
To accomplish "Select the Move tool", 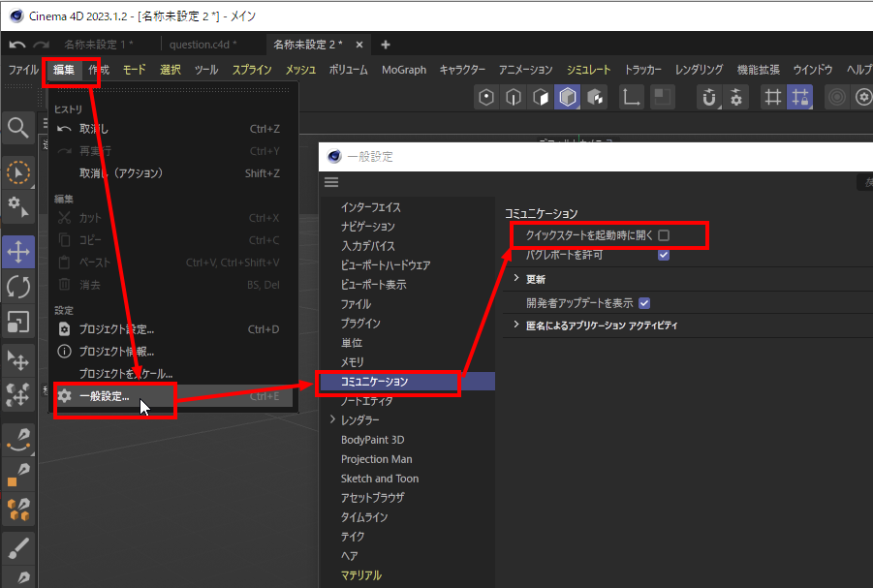I will tap(18, 252).
